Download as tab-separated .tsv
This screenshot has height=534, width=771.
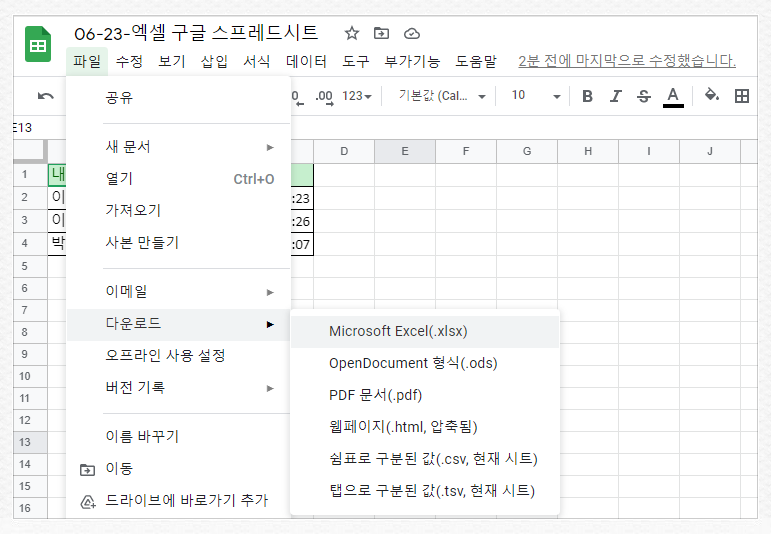click(x=425, y=491)
